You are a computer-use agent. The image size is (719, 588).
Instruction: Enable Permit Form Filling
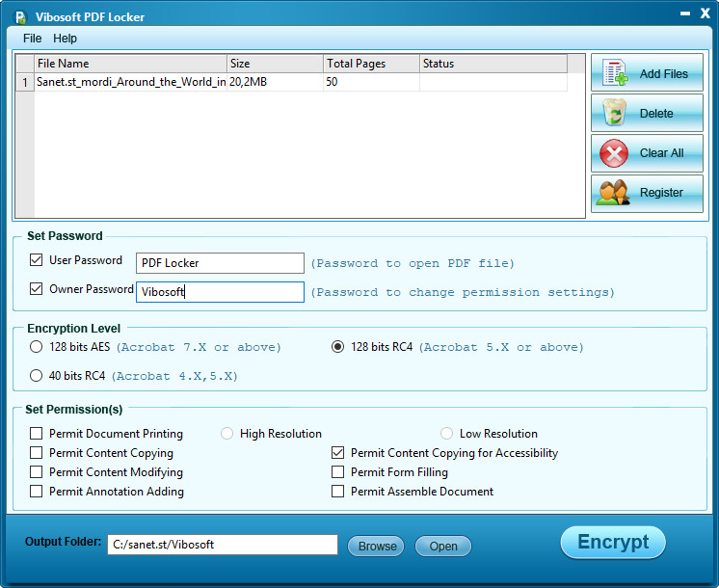(x=337, y=472)
